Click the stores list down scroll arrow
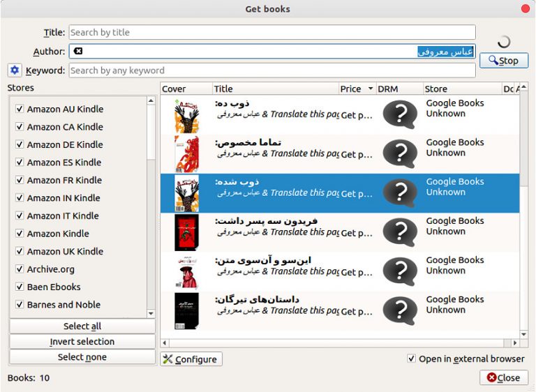This screenshot has height=392, width=536. [151, 313]
